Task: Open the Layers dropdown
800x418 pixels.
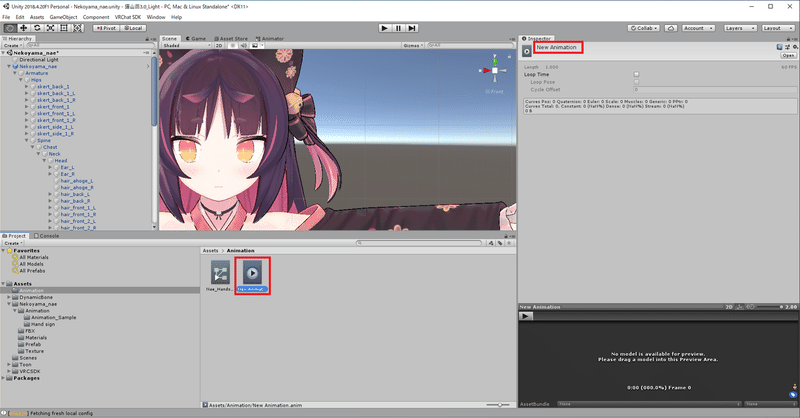Action: (x=739, y=28)
